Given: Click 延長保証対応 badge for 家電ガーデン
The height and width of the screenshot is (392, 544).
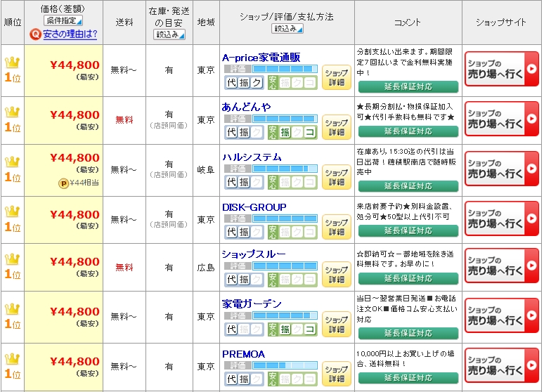Looking at the screenshot, I should pos(408,333).
